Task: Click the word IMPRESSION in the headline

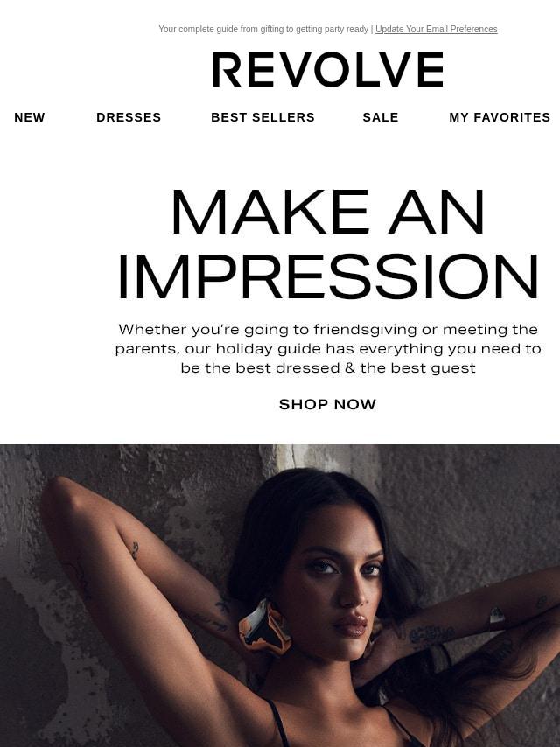Action: [328, 276]
